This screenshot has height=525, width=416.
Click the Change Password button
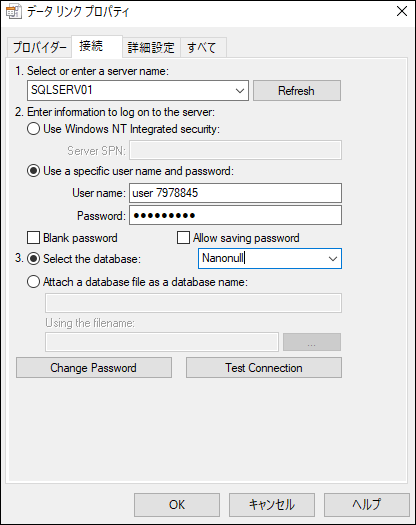pyautogui.click(x=94, y=368)
